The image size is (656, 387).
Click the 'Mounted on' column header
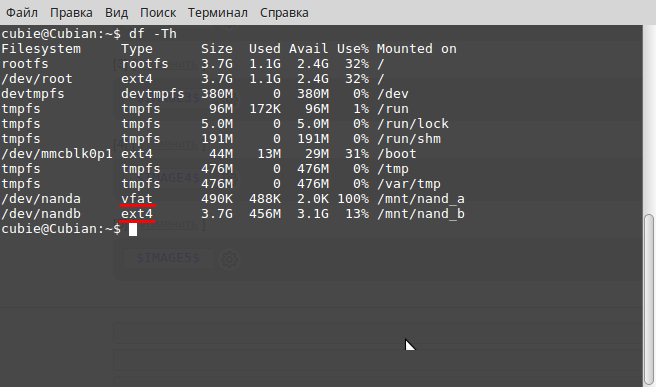tap(417, 49)
